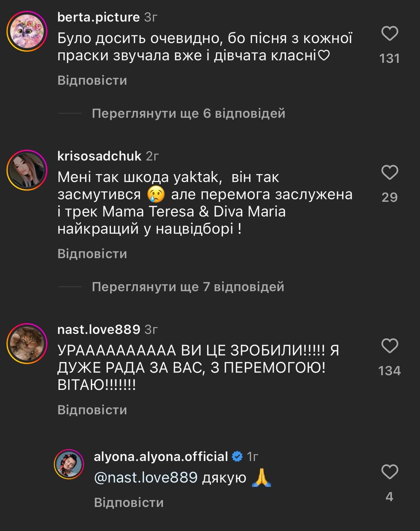Open the nast.love889 username above comment

[99, 329]
